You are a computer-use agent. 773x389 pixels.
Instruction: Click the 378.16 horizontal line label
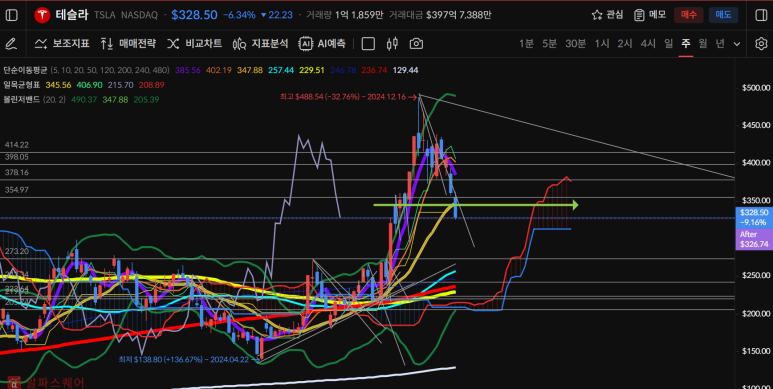[x=17, y=173]
